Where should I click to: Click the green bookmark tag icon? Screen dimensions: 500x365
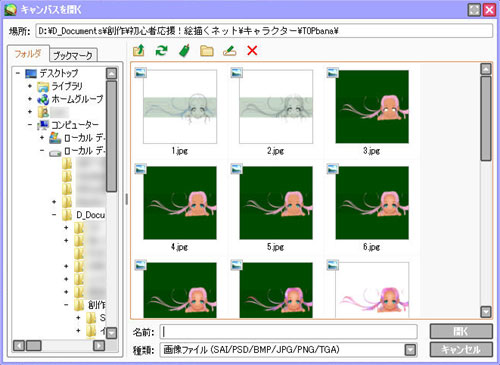184,51
